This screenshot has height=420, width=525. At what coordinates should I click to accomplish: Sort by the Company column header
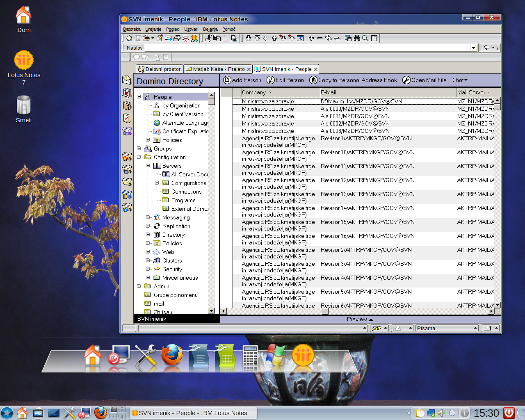[x=280, y=92]
